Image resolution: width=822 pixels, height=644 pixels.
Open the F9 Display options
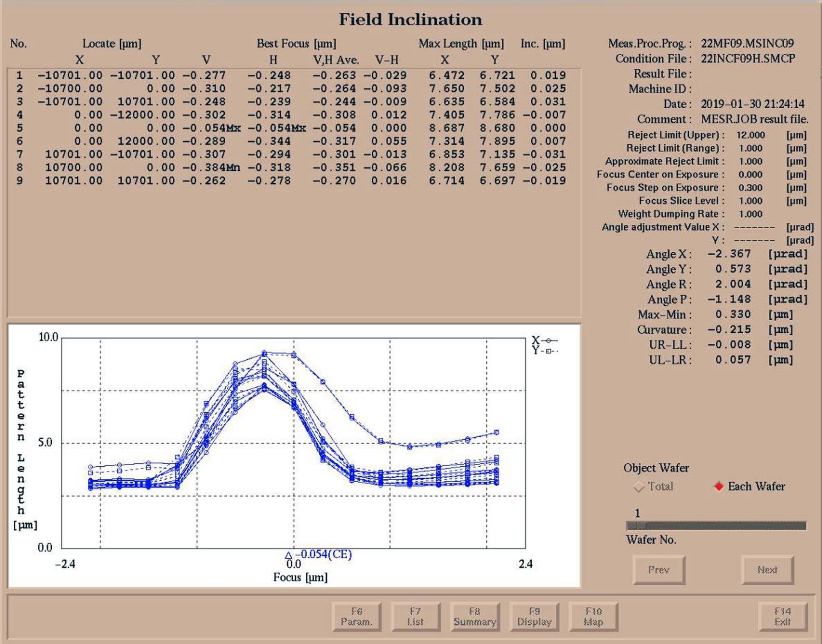[534, 617]
